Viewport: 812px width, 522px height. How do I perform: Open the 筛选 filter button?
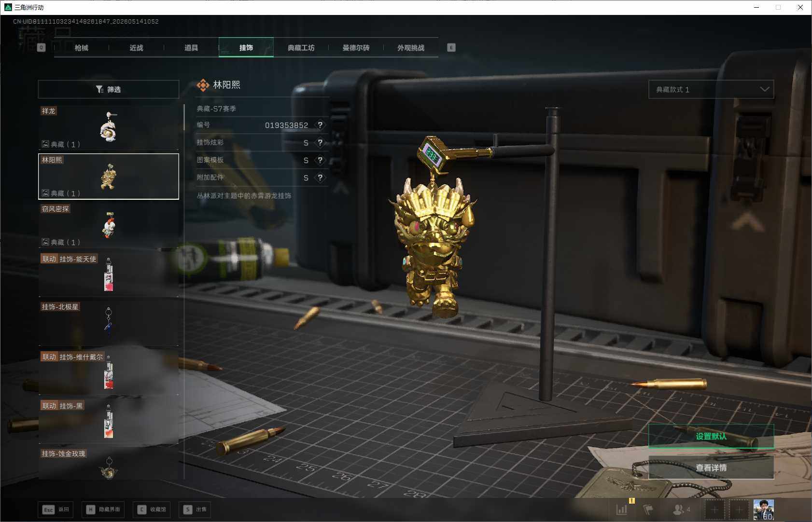108,89
